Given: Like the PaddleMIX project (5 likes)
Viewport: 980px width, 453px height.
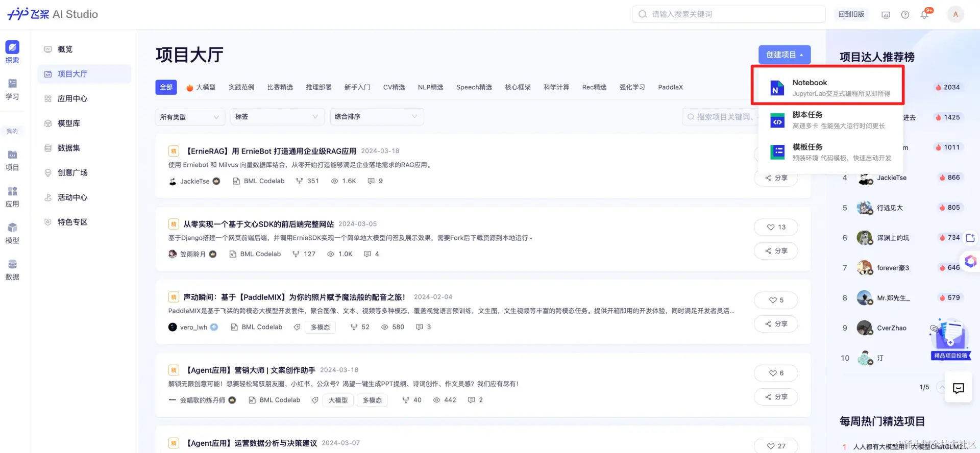Looking at the screenshot, I should pyautogui.click(x=776, y=300).
